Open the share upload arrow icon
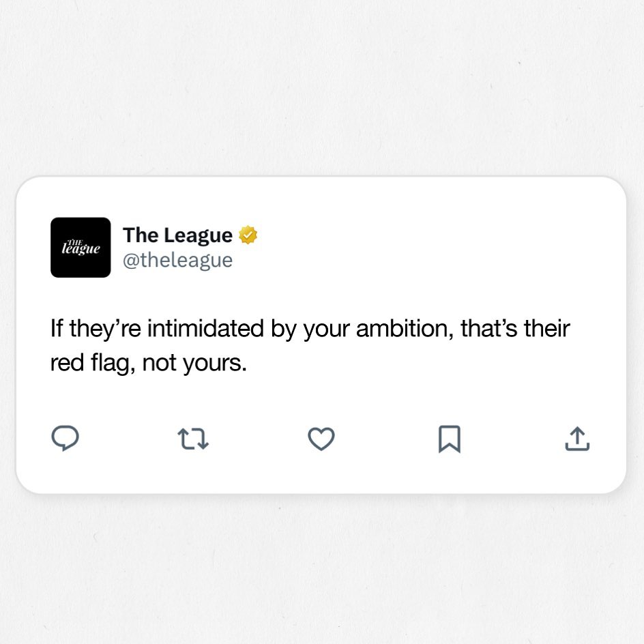This screenshot has width=644, height=644. click(577, 439)
